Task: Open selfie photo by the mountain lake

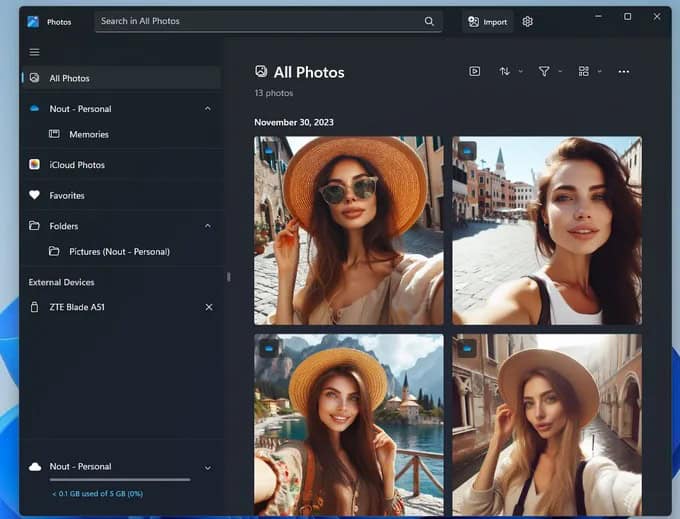Action: (x=349, y=424)
